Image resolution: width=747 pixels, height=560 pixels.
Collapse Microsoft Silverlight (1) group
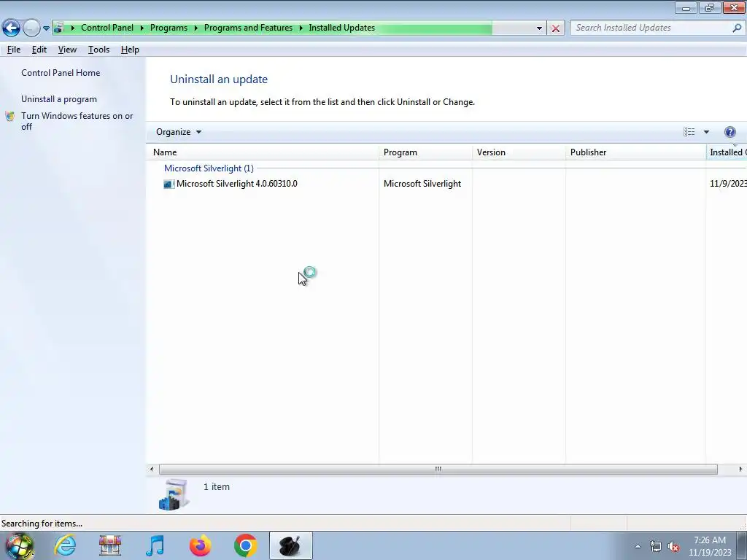tap(209, 168)
